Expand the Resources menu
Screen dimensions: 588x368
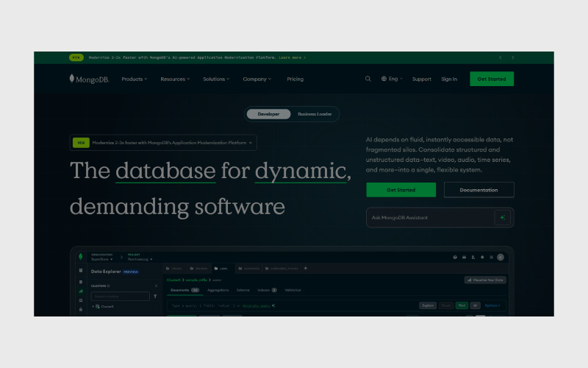pos(175,79)
